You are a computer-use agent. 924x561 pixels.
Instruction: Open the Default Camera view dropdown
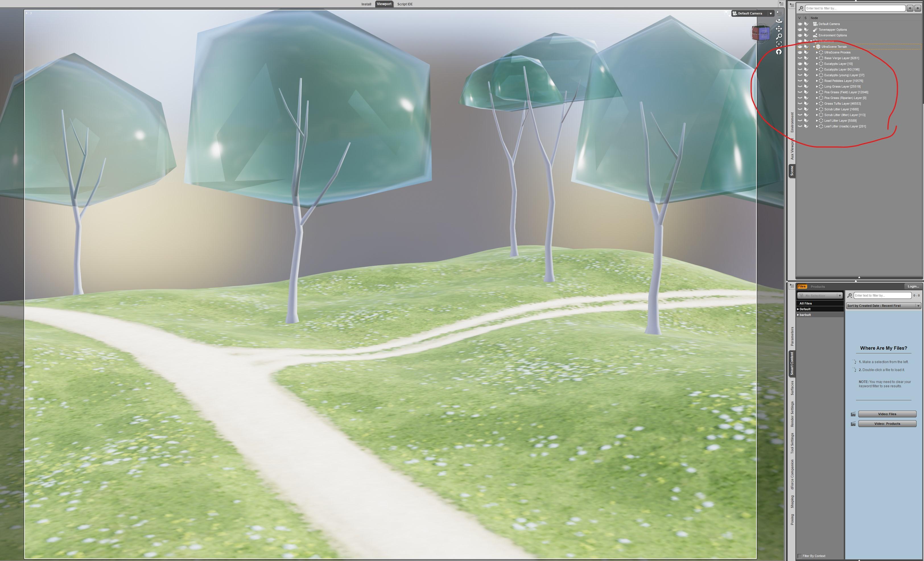[771, 13]
